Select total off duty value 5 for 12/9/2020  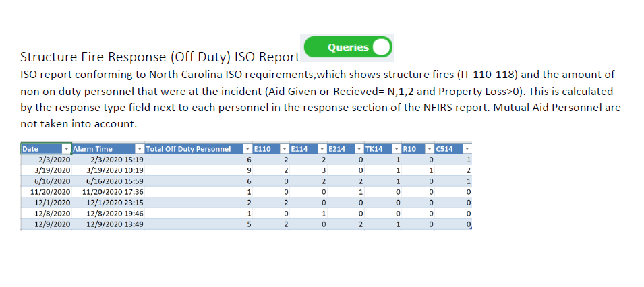point(198,224)
